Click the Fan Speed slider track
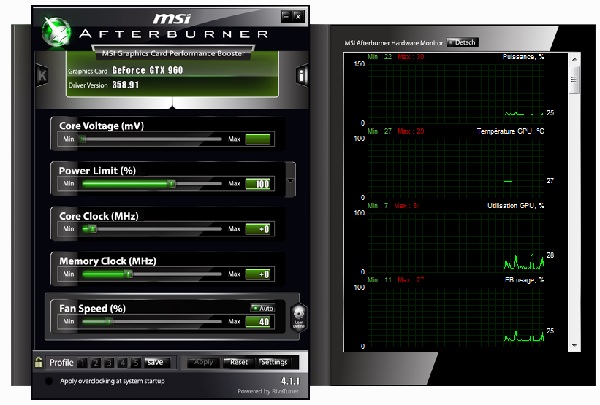The image size is (600, 405). click(x=151, y=322)
